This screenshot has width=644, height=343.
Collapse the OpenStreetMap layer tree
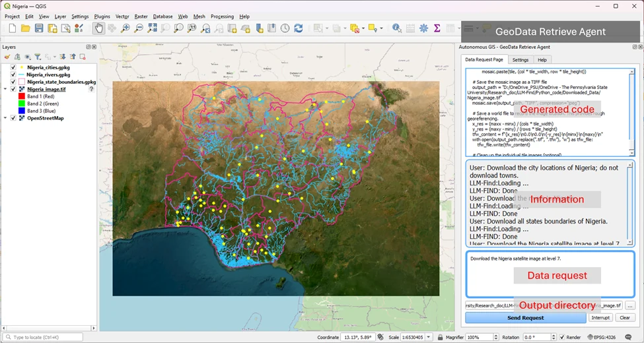(5, 118)
